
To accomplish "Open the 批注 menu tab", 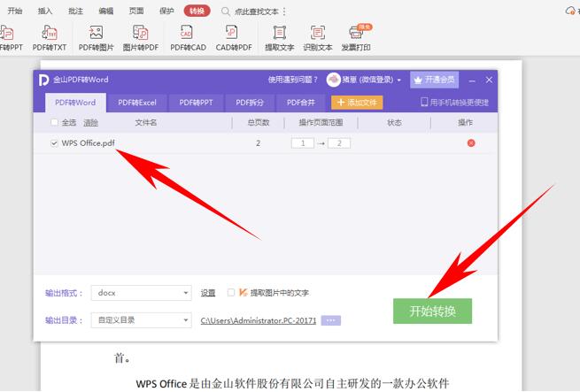I will (x=75, y=12).
